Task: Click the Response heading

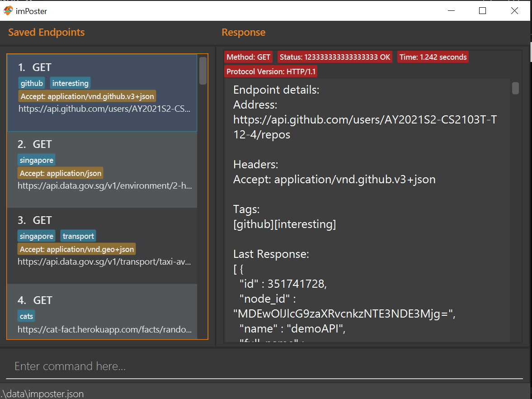Action: (244, 32)
